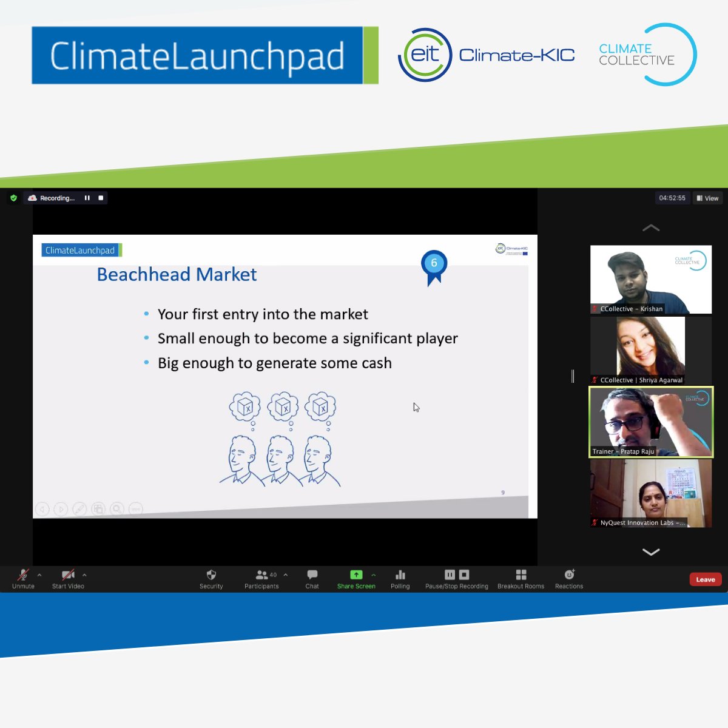Select Trainer - Pratap Raju video thumbnail
This screenshot has width=728, height=728.
651,422
